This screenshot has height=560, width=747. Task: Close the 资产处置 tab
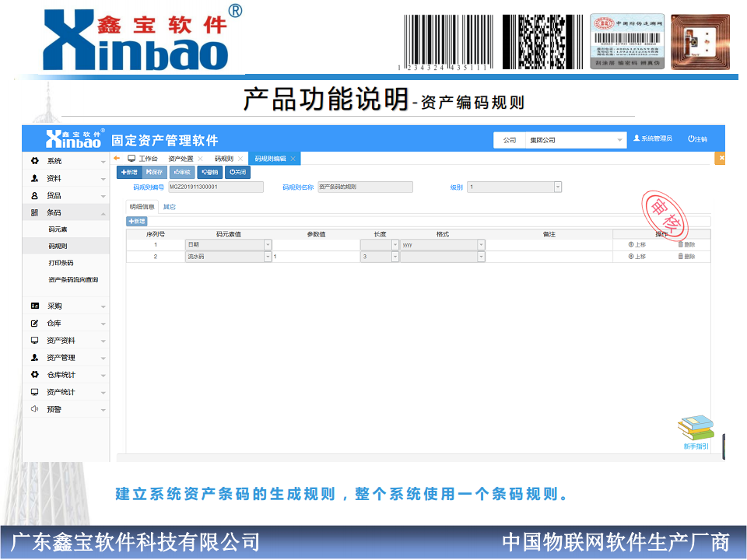pos(200,159)
